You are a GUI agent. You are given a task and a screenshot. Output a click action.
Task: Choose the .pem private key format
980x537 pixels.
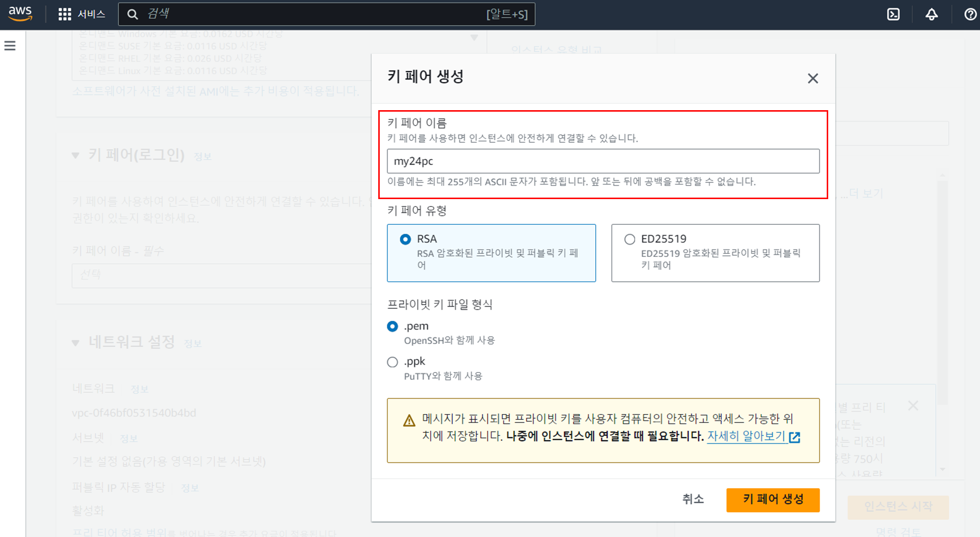393,327
